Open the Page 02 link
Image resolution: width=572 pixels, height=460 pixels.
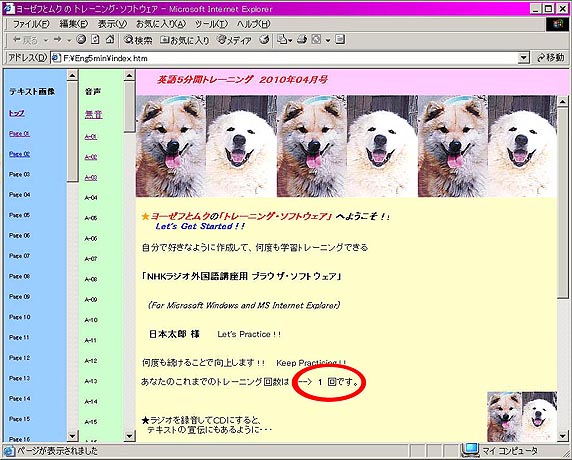coord(19,154)
